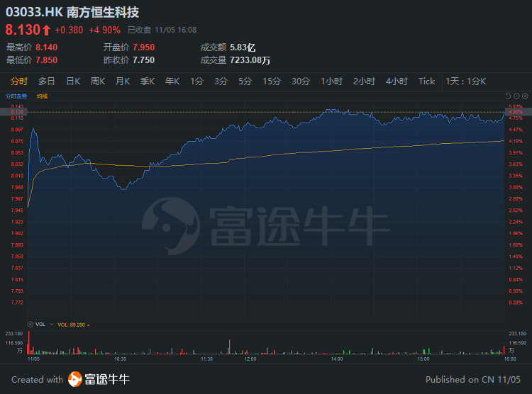Click the 14:00 time axis label
Viewport: 532px width, 394px height.
337,359
